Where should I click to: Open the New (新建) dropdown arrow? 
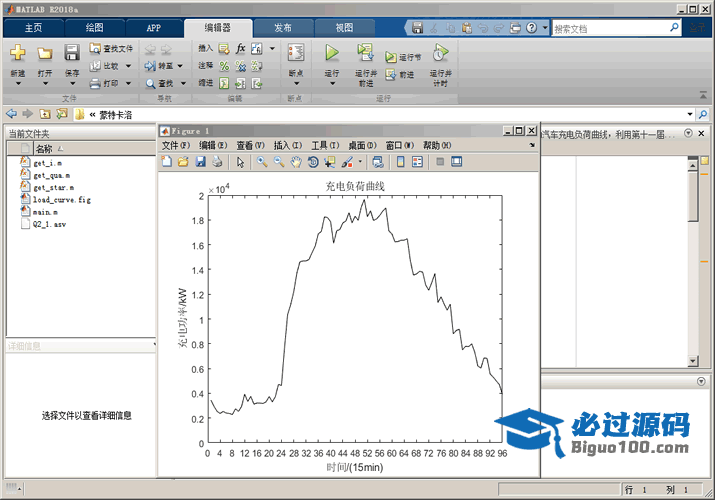pos(18,82)
